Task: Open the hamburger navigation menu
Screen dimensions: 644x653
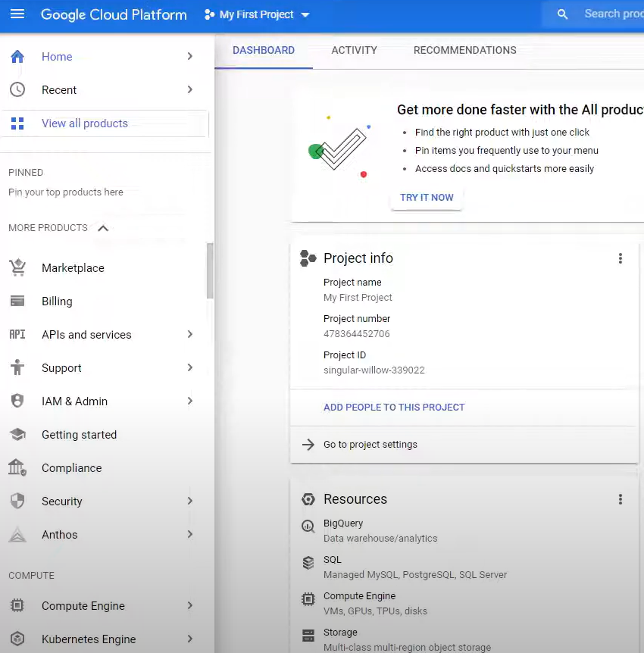Action: click(x=17, y=14)
